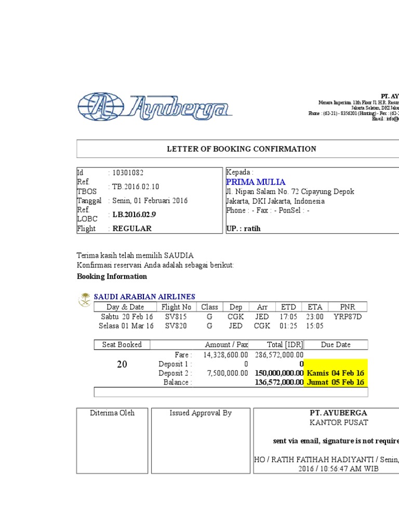Select the date Senin, 01 Februari 2016
Image resolution: width=399 pixels, height=532 pixels.
[x=150, y=201]
